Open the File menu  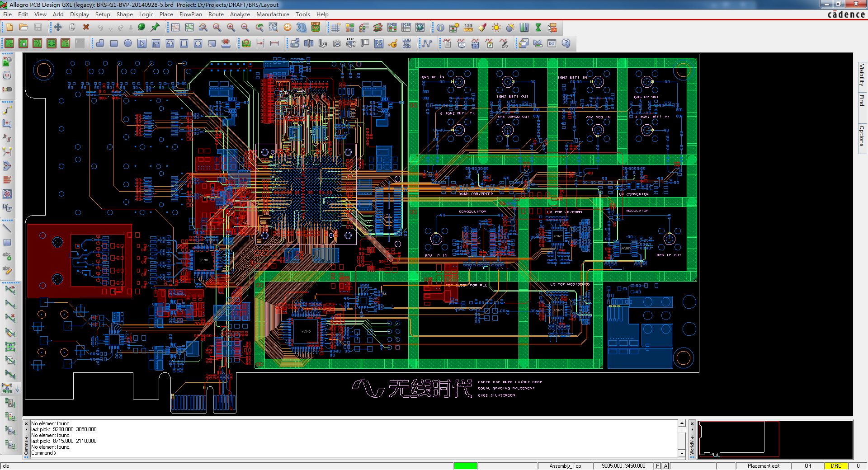click(7, 14)
